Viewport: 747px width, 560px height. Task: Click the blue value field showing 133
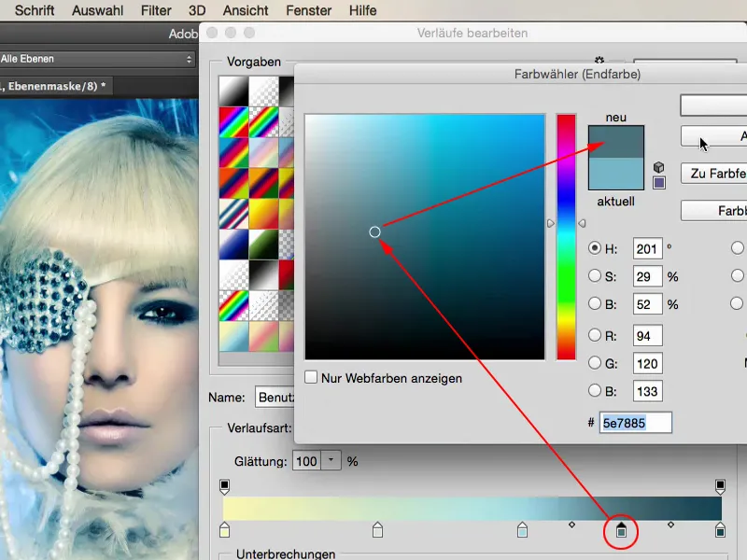[647, 391]
